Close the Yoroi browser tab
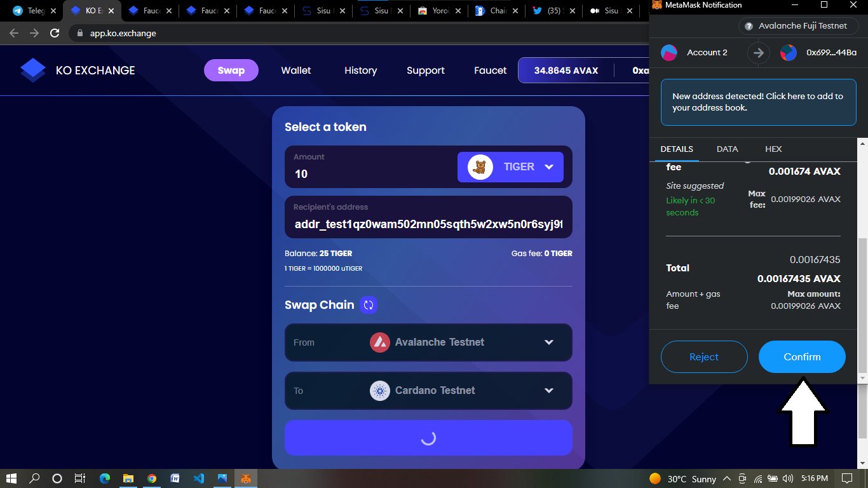 click(458, 11)
